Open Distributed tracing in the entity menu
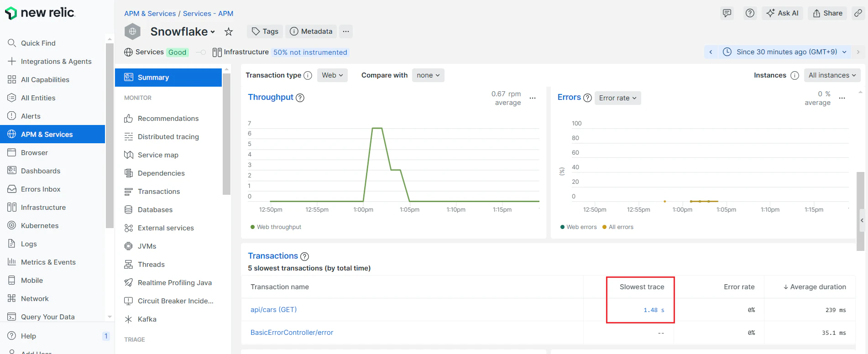The height and width of the screenshot is (354, 868). 168,137
